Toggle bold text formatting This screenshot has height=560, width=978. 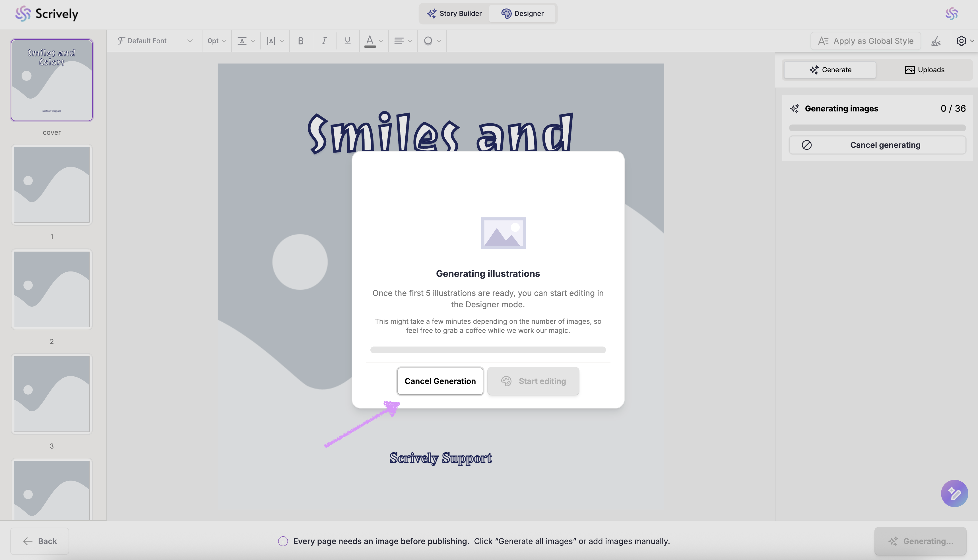tap(301, 41)
